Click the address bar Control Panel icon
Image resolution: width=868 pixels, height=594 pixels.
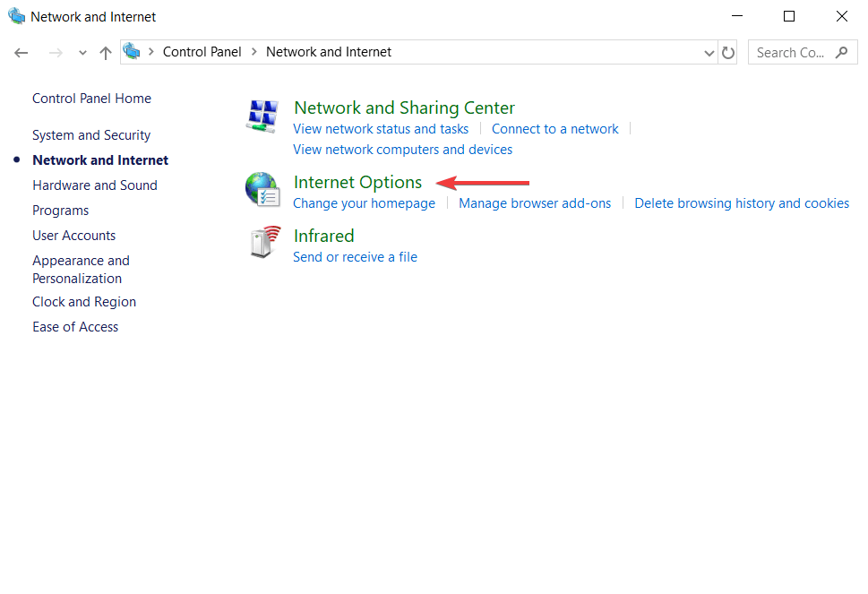pyautogui.click(x=132, y=51)
